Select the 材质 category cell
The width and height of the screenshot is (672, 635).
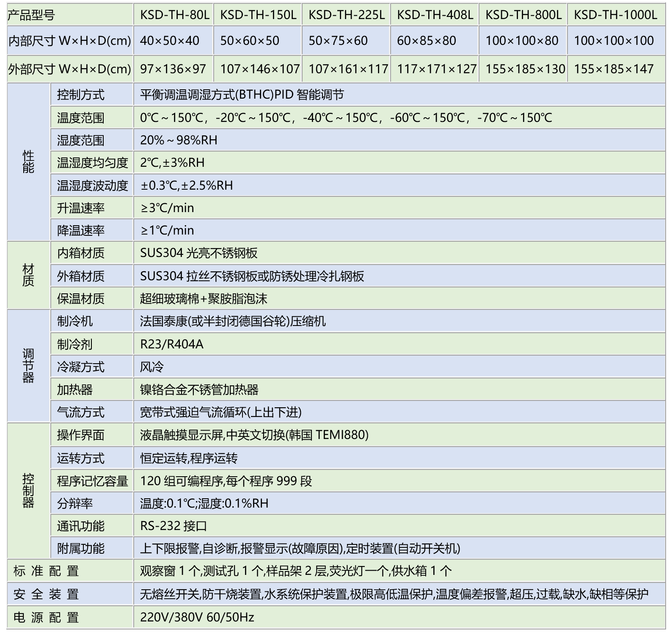28,275
